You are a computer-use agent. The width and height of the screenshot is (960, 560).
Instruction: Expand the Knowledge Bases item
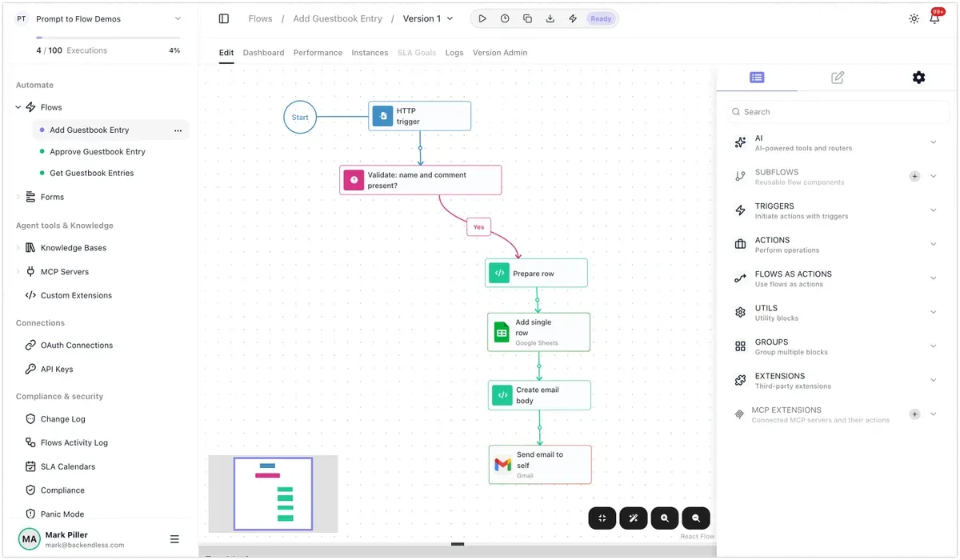point(18,248)
